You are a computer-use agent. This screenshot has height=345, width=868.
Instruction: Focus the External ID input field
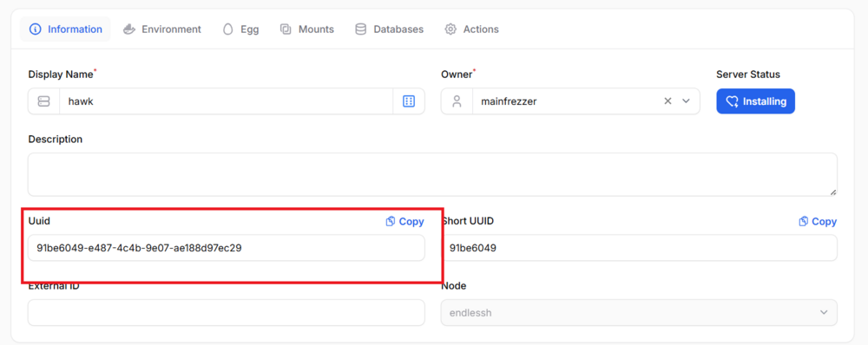point(227,313)
